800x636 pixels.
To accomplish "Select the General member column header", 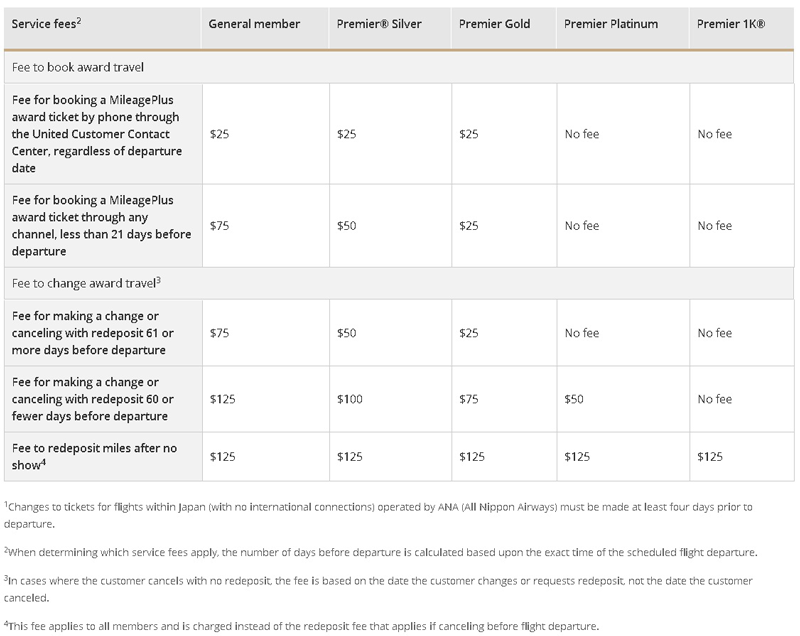I will [254, 24].
